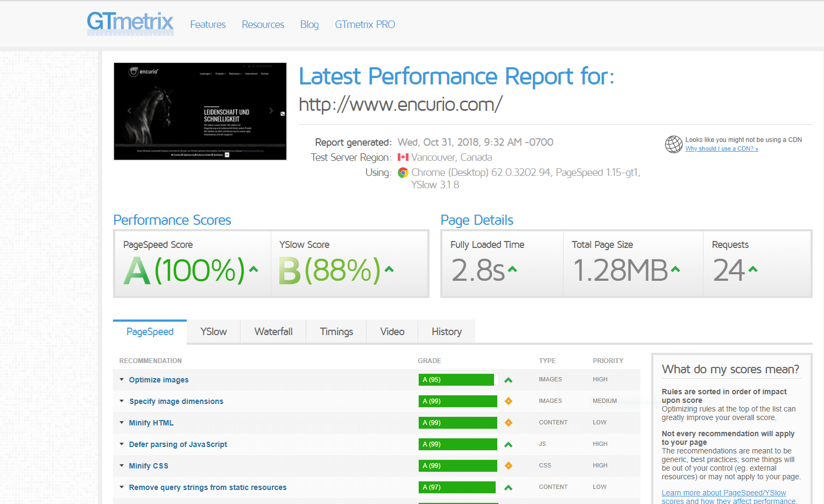Expand the Optimize images recommendation
The height and width of the screenshot is (504, 824).
pyautogui.click(x=122, y=380)
